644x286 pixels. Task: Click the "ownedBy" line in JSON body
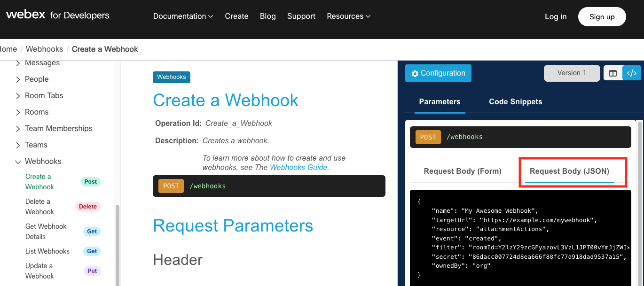coord(461,266)
